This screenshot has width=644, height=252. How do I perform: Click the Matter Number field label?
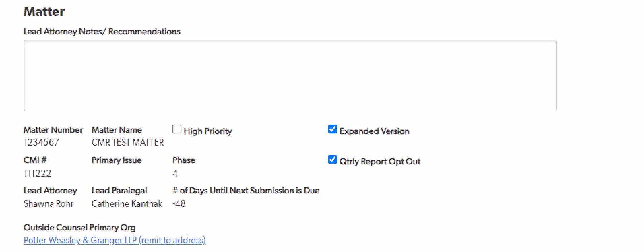(x=53, y=130)
